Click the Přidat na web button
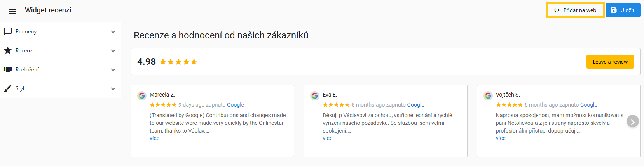 [x=576, y=10]
